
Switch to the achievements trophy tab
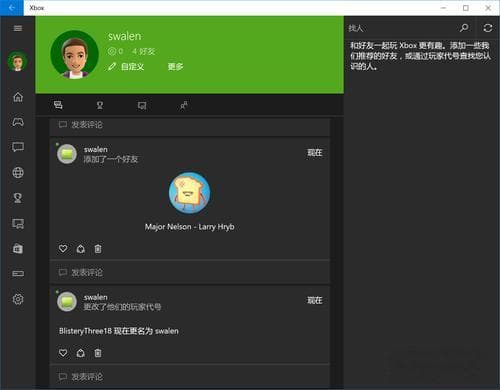pyautogui.click(x=100, y=105)
